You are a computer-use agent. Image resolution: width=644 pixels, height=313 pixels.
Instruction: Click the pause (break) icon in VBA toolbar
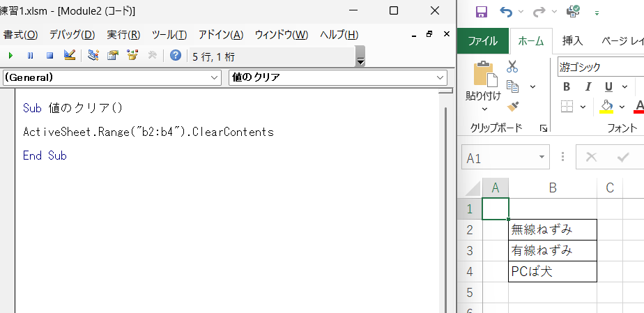click(31, 56)
